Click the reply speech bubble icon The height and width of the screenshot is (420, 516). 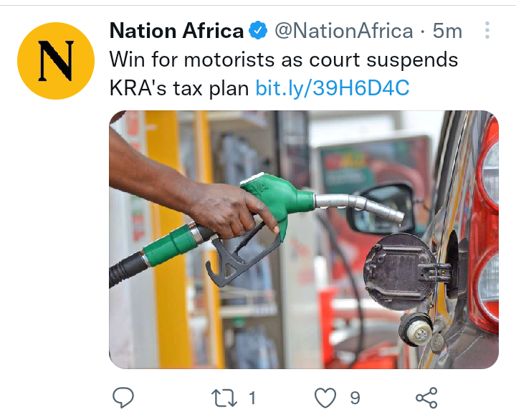coord(123,398)
